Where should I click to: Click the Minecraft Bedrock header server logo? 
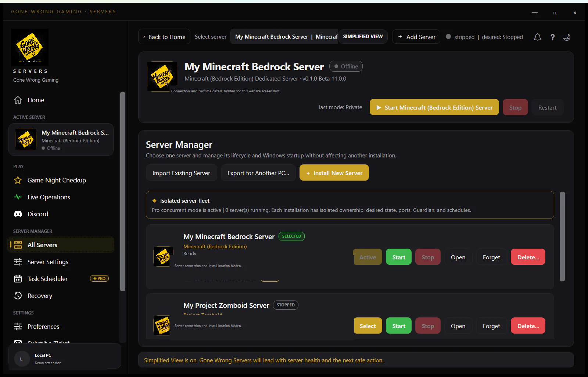[162, 77]
